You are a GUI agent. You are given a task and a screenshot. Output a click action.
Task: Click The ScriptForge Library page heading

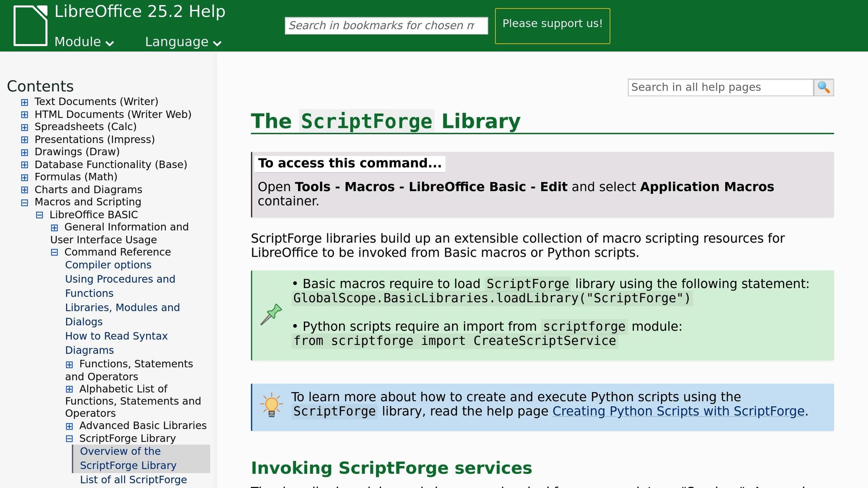pyautogui.click(x=386, y=121)
